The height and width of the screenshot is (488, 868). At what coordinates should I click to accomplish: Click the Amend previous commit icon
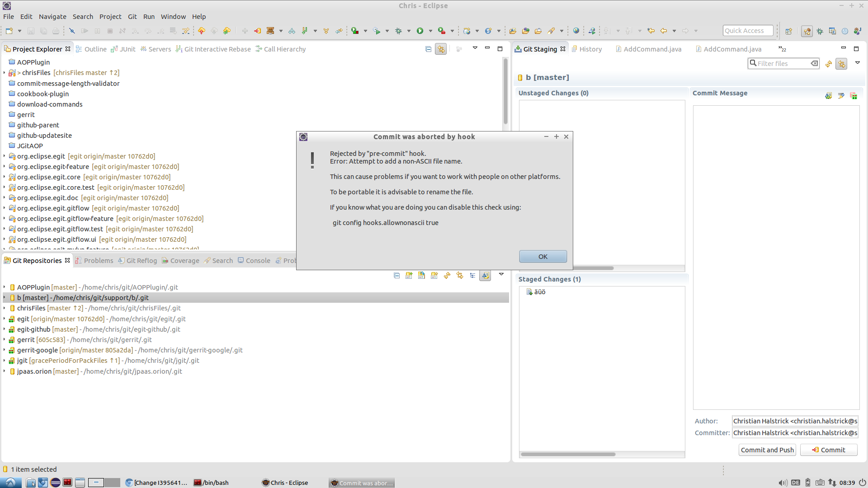click(828, 95)
